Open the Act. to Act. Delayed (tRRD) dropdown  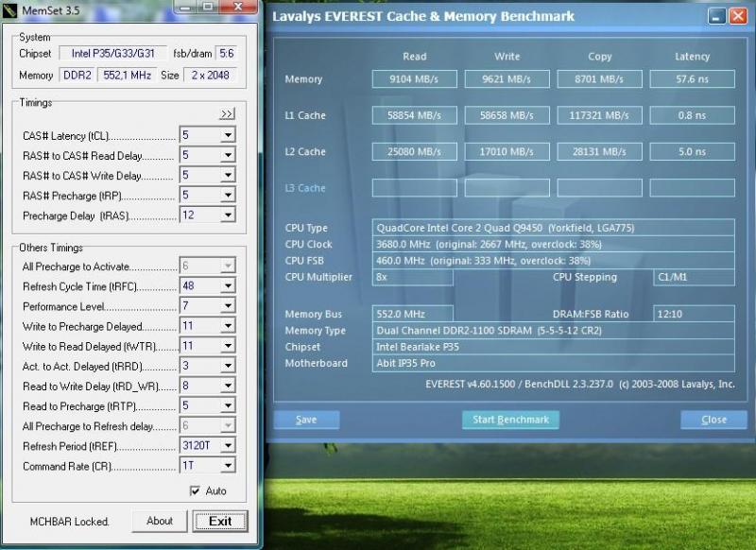[x=228, y=366]
